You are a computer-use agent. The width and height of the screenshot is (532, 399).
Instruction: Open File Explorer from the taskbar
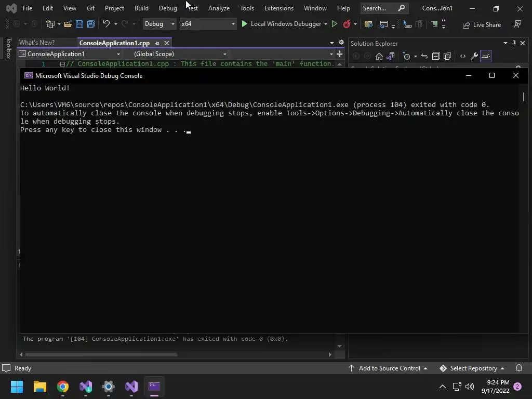pos(40,387)
